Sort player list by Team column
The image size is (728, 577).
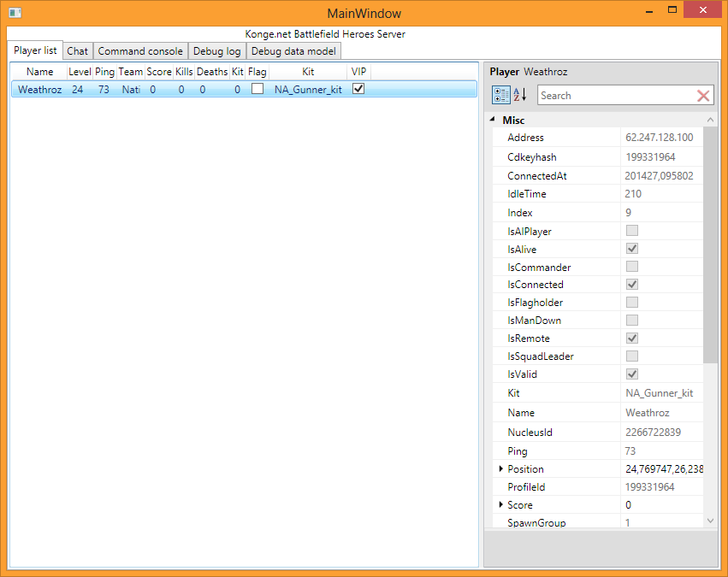(x=131, y=72)
